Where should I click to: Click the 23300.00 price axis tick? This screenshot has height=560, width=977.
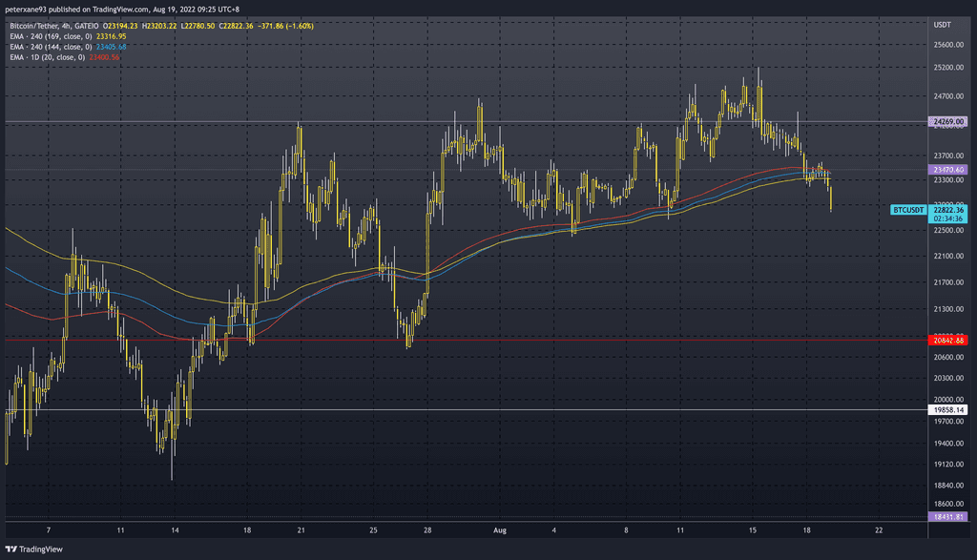[x=948, y=180]
